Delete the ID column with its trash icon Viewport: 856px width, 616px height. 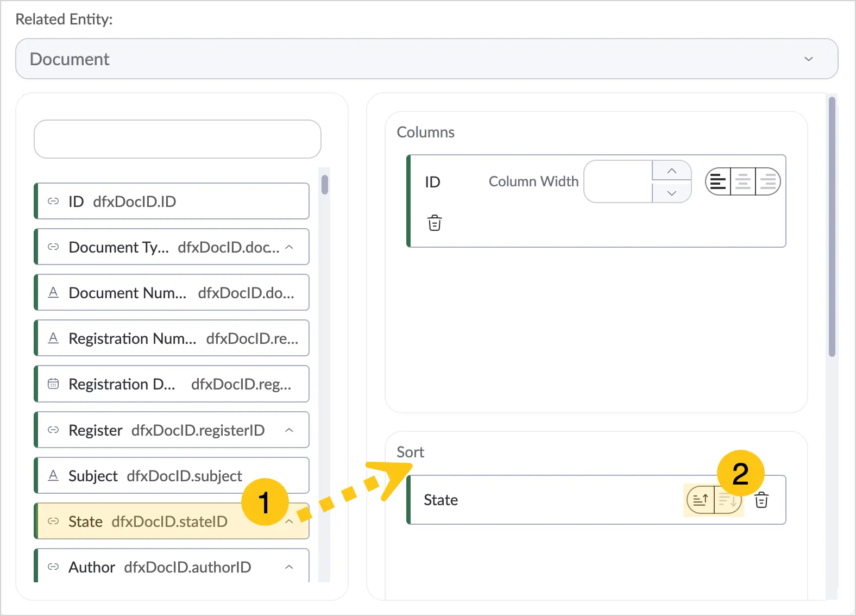click(x=435, y=223)
